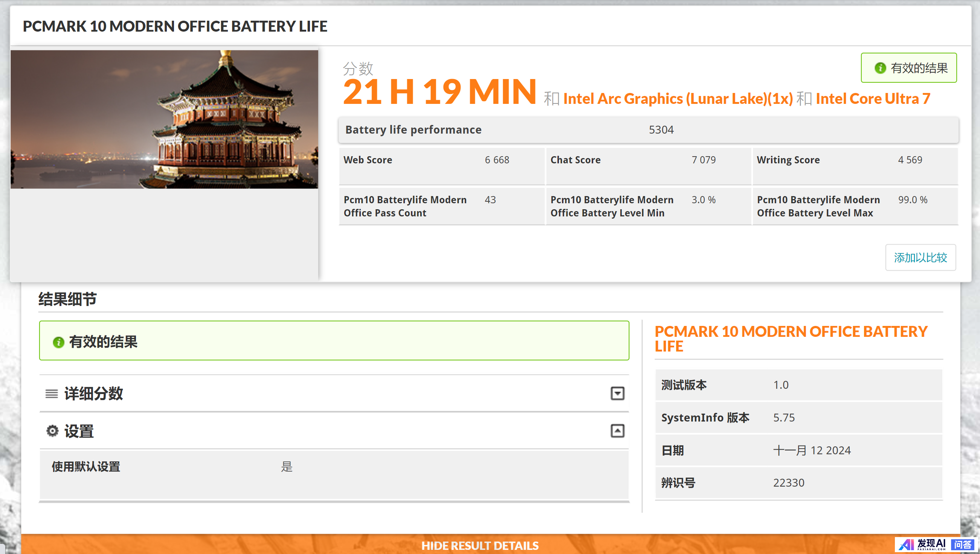Click the Web Score label
This screenshot has height=554, width=980.
pos(368,160)
